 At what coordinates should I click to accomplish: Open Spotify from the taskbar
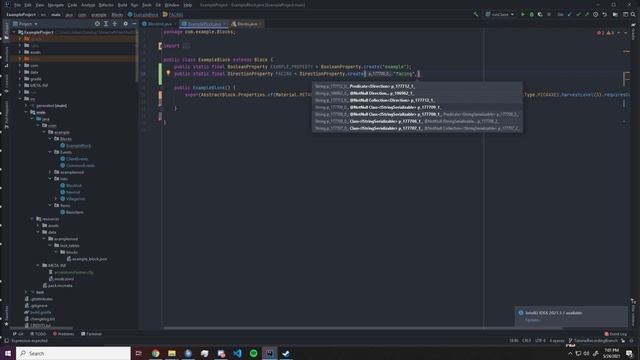253,353
